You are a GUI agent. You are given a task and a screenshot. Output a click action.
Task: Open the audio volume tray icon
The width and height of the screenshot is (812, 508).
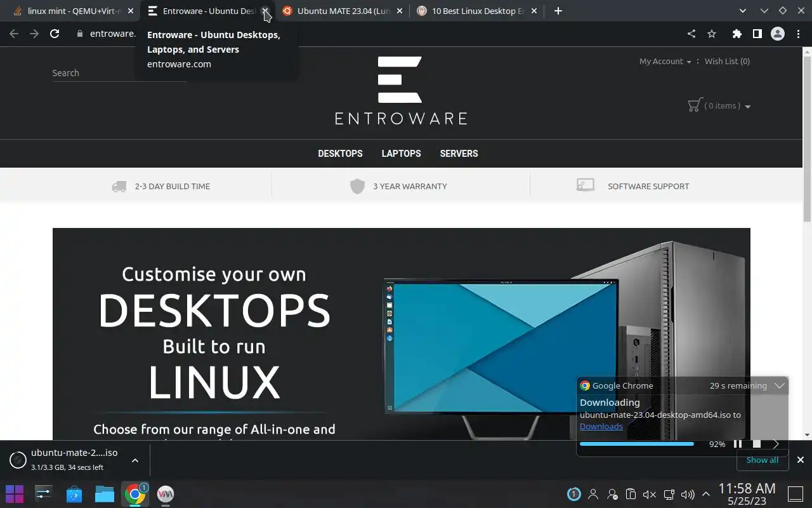[688, 494]
